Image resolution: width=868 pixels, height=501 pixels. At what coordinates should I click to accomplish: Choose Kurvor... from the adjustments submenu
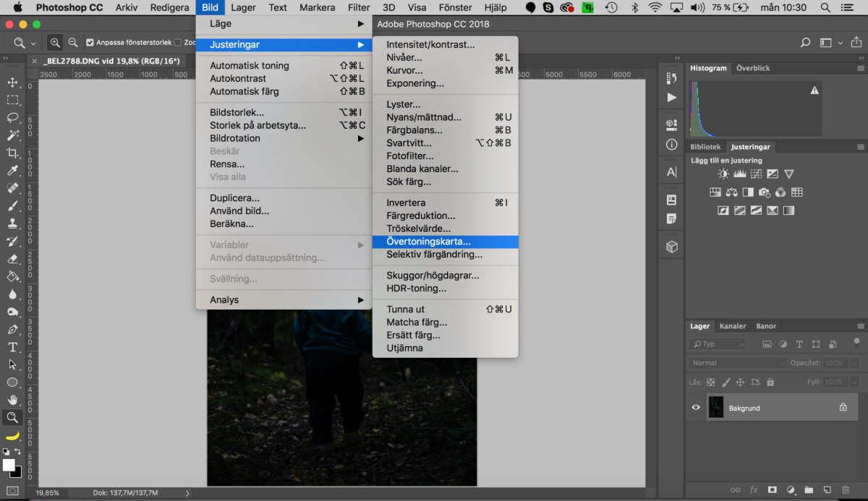coord(446,70)
